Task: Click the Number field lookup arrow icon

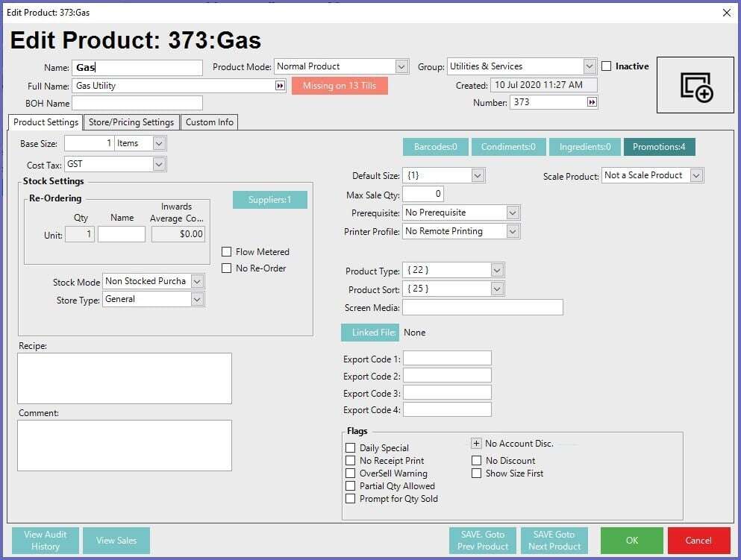Action: (592, 102)
